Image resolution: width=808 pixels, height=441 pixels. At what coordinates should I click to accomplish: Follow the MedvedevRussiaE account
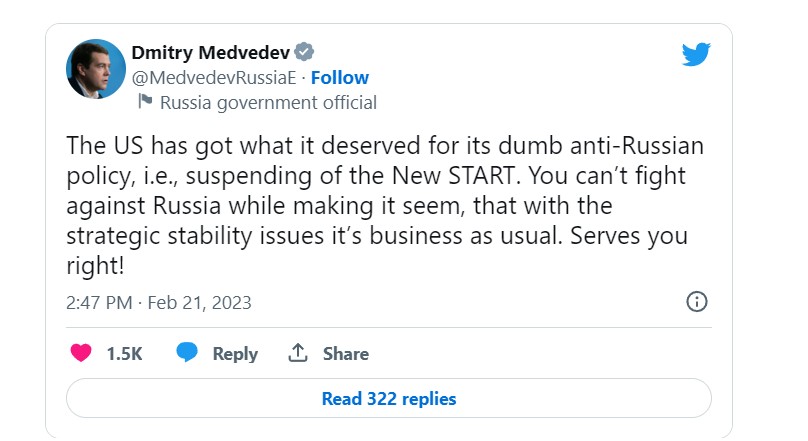click(340, 77)
